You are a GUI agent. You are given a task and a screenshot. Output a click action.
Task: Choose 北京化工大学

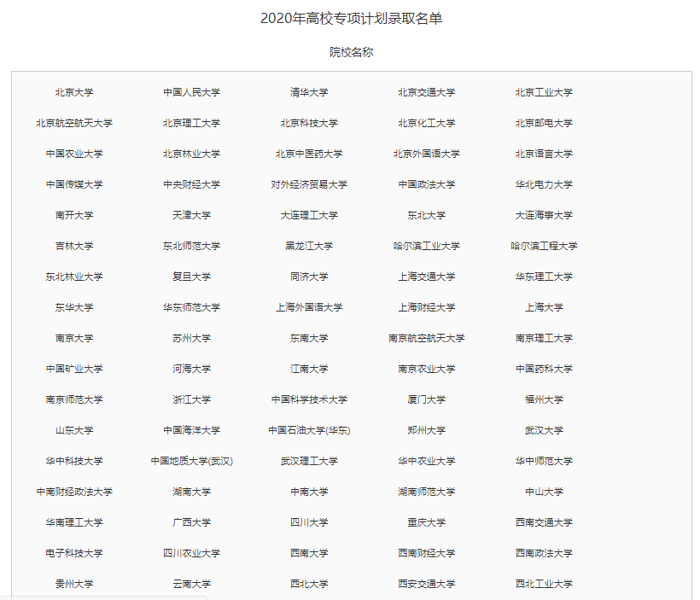426,123
